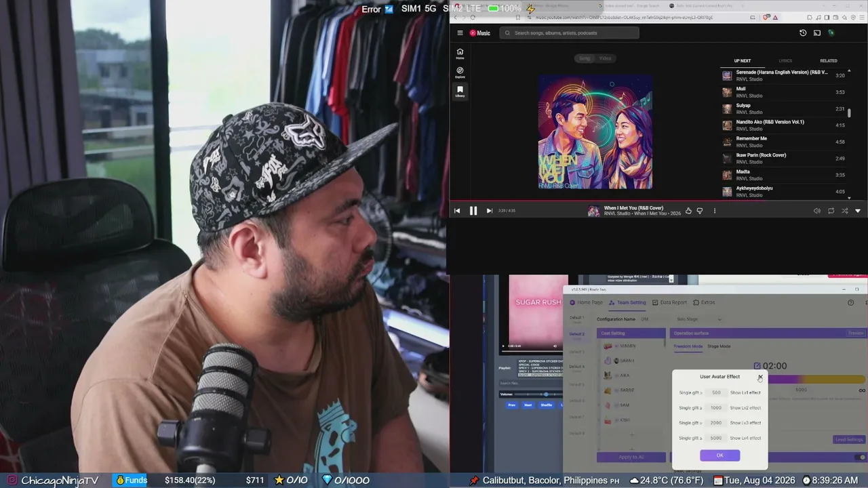Click the help question mark icon
Screen dimensions: 868x488
[851, 302]
